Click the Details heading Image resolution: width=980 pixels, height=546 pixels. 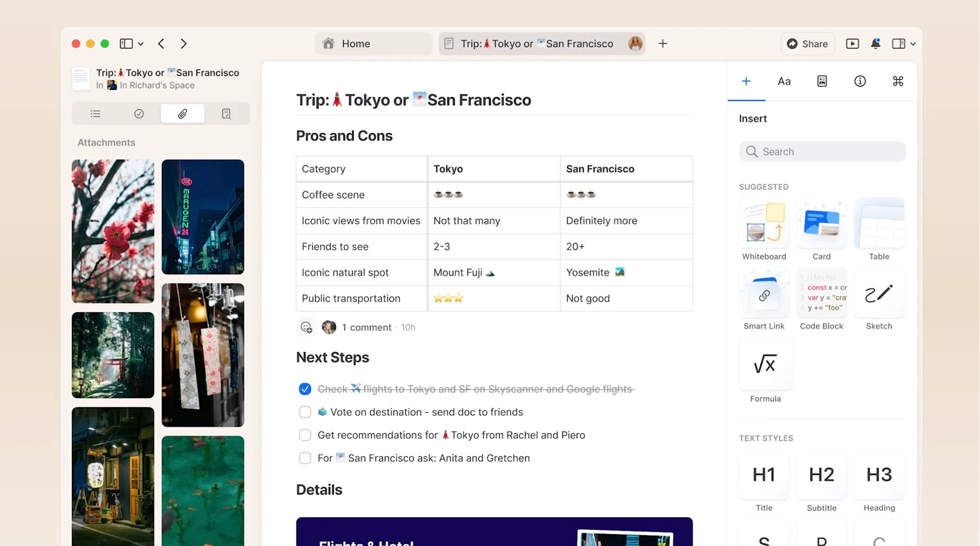click(319, 490)
